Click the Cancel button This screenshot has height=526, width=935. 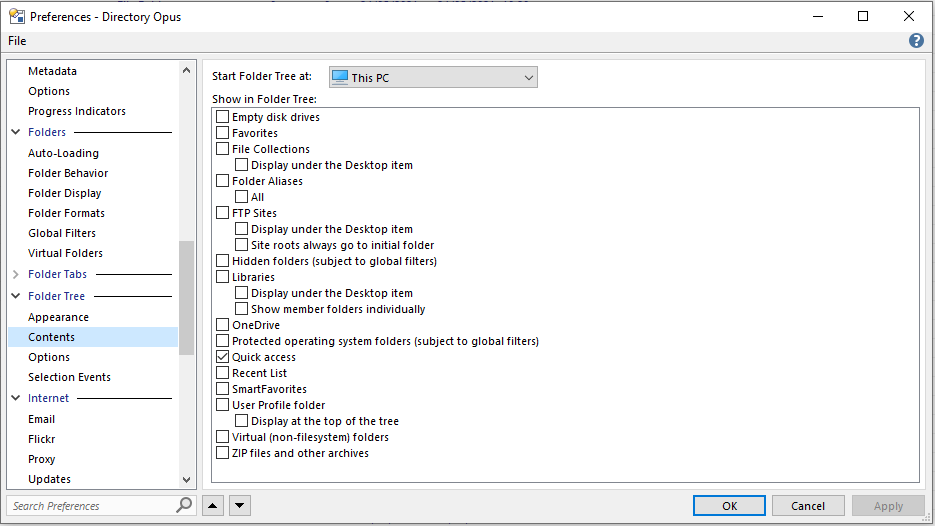pos(808,506)
